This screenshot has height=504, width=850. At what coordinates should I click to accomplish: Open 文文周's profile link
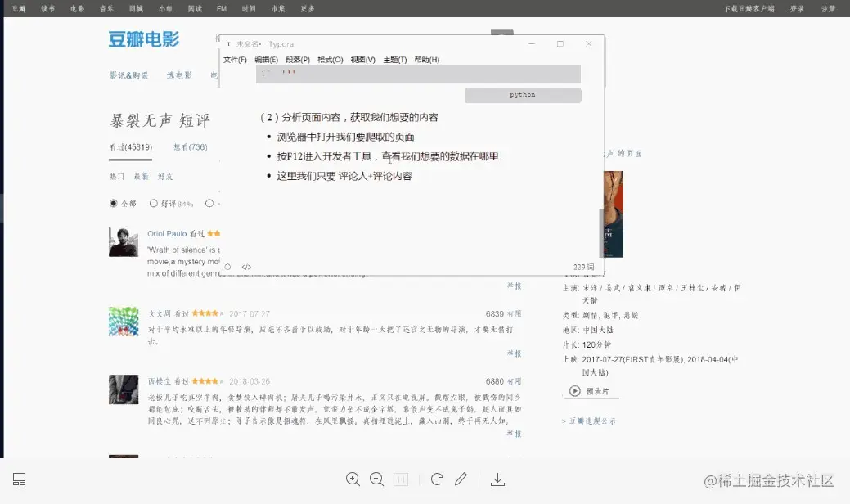pyautogui.click(x=160, y=314)
